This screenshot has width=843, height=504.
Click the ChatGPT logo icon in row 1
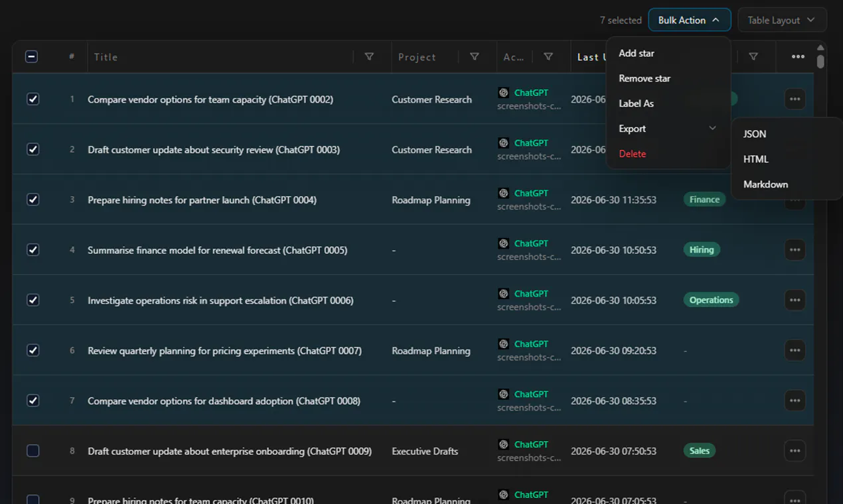(x=504, y=93)
